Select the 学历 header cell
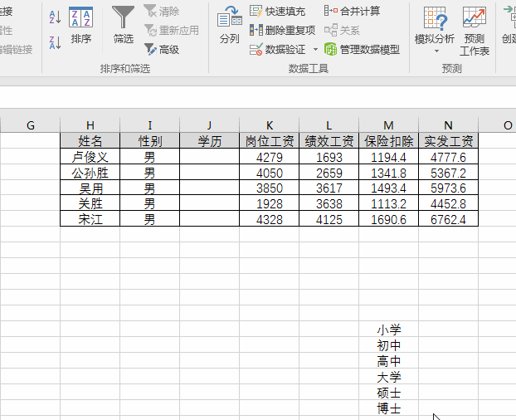516x420 pixels. coord(210,141)
